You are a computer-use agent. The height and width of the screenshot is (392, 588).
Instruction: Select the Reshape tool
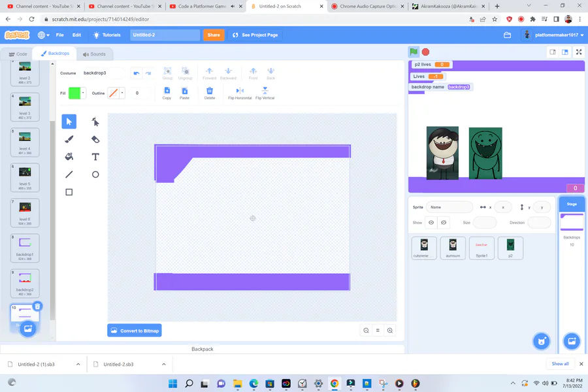tap(95, 122)
